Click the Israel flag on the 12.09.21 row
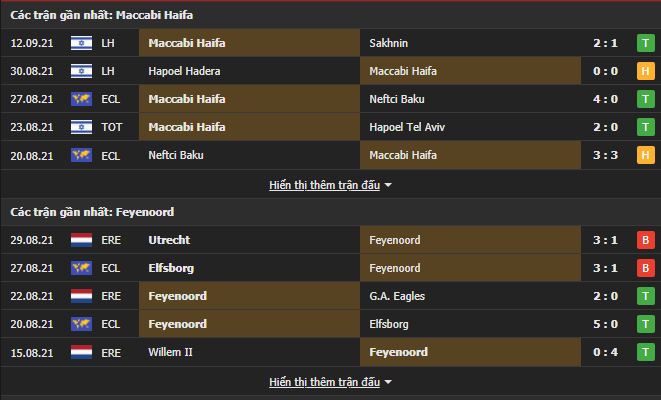The image size is (661, 400). coord(81,44)
